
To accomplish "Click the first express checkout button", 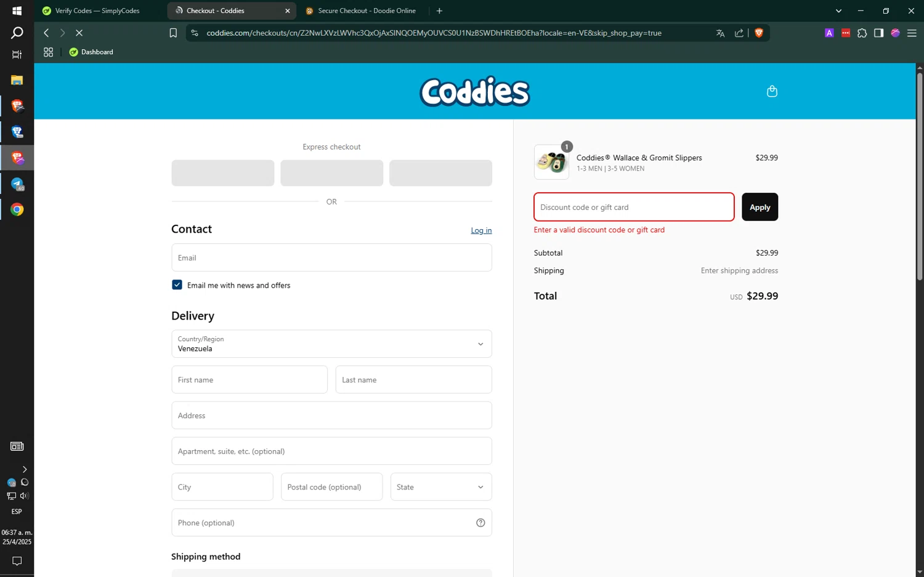I will (222, 173).
